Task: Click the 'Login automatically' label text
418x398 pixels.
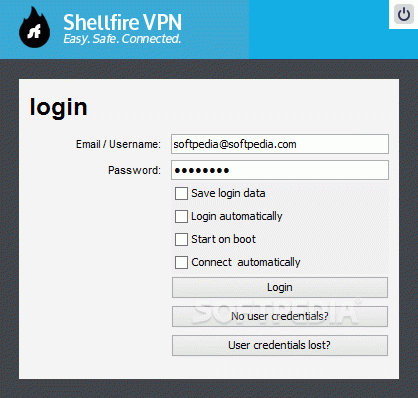Action: (237, 217)
